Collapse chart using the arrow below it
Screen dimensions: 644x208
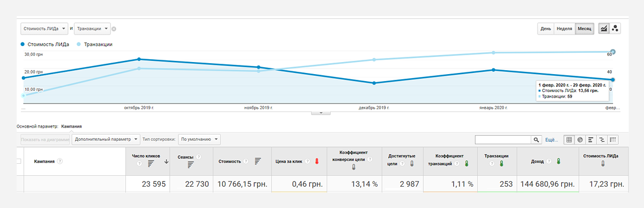(x=321, y=113)
